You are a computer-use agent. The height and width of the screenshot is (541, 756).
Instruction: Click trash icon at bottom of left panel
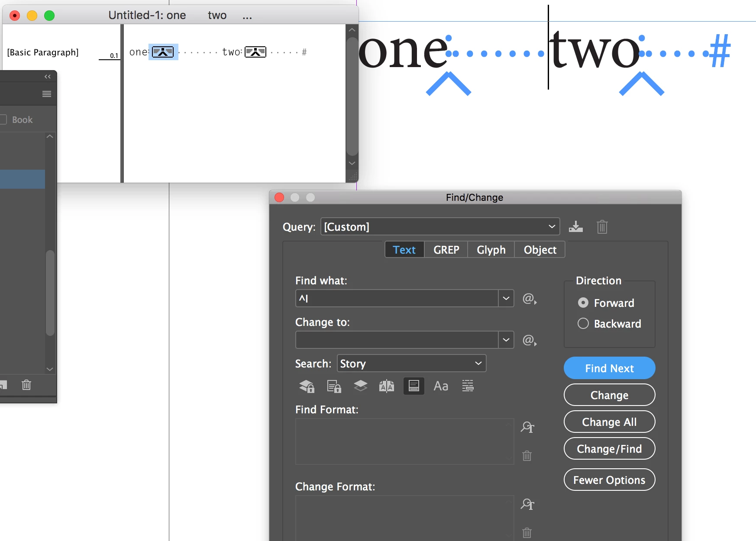coord(26,385)
